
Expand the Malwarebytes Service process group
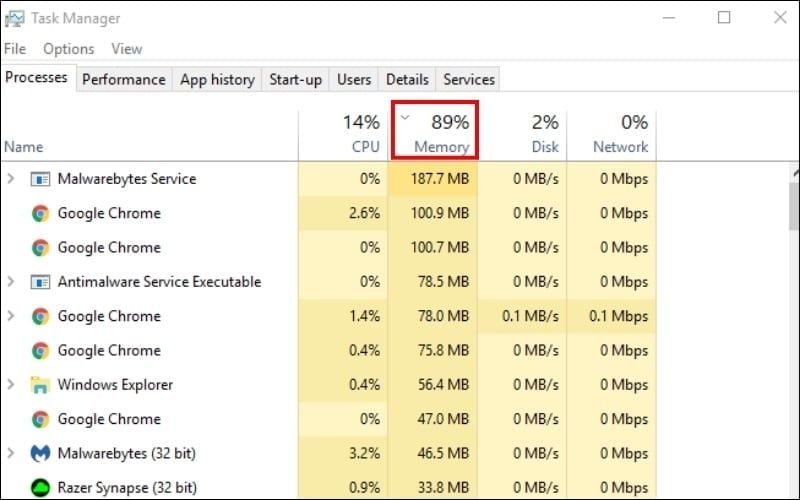pyautogui.click(x=11, y=179)
